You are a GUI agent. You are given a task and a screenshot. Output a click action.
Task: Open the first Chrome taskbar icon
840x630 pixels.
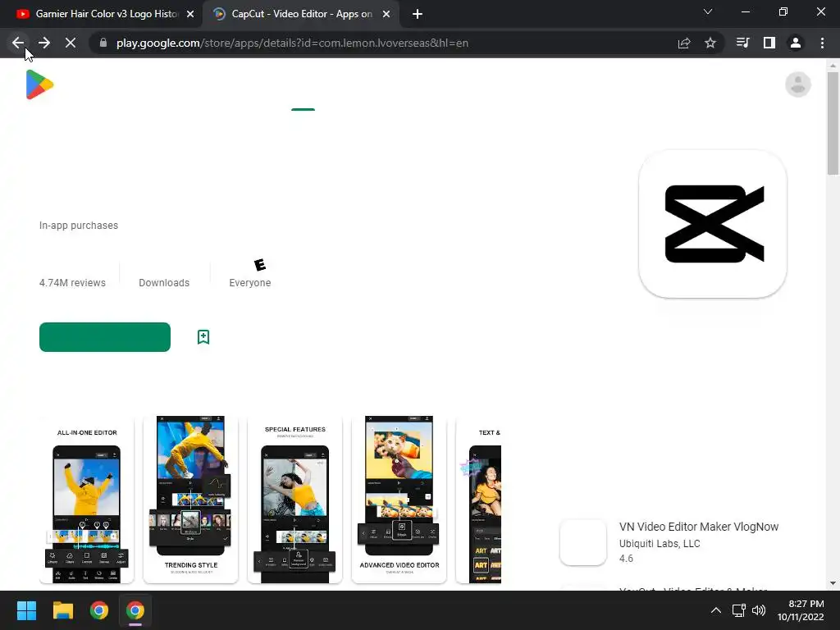point(99,610)
